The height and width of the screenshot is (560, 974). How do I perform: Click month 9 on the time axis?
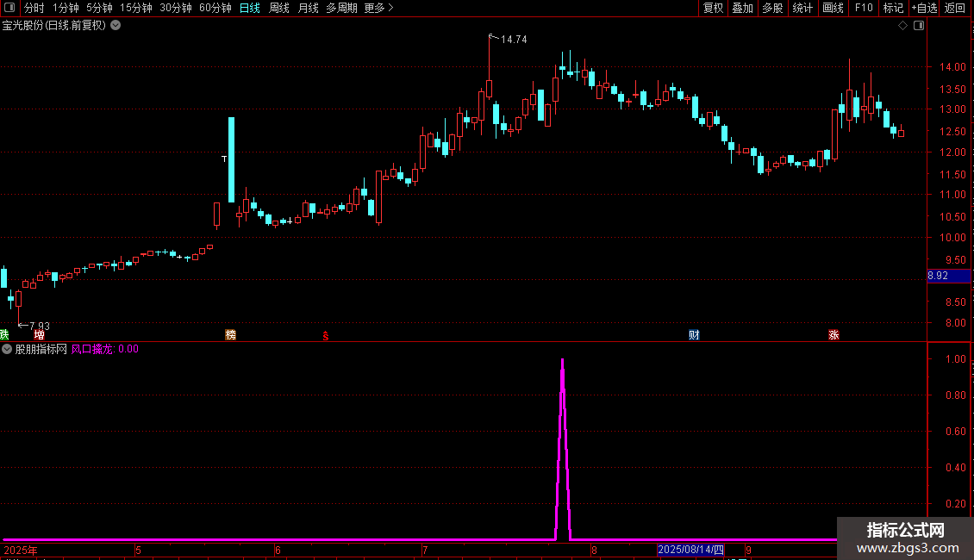coord(748,550)
